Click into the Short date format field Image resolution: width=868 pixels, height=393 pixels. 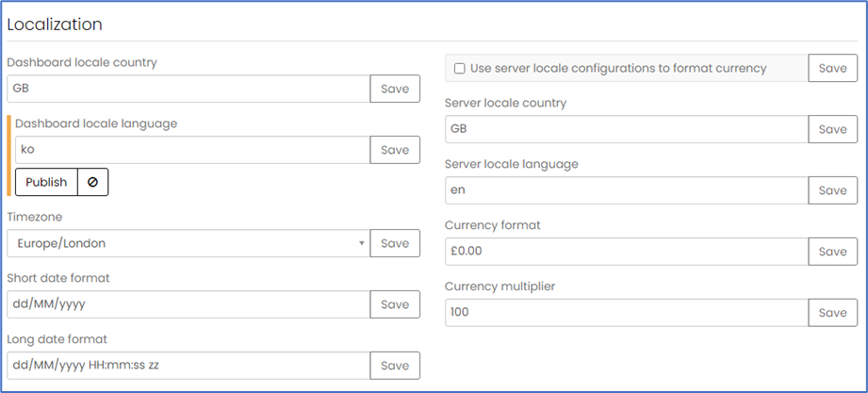[x=188, y=304]
